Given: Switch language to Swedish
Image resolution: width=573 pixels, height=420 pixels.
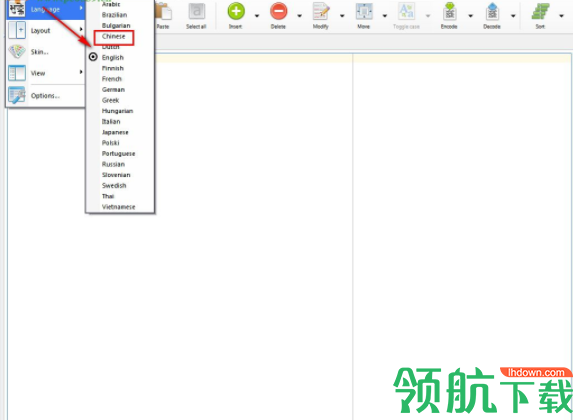Looking at the screenshot, I should pos(114,186).
